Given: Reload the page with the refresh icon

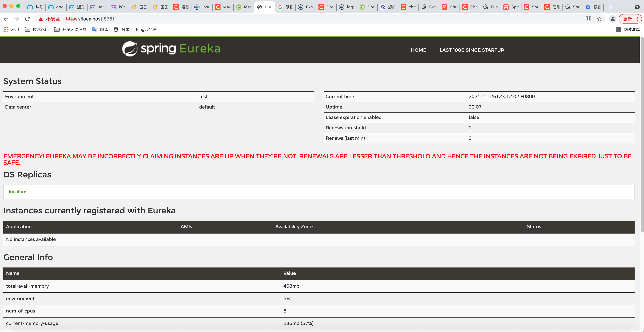Looking at the screenshot, I should (27, 19).
